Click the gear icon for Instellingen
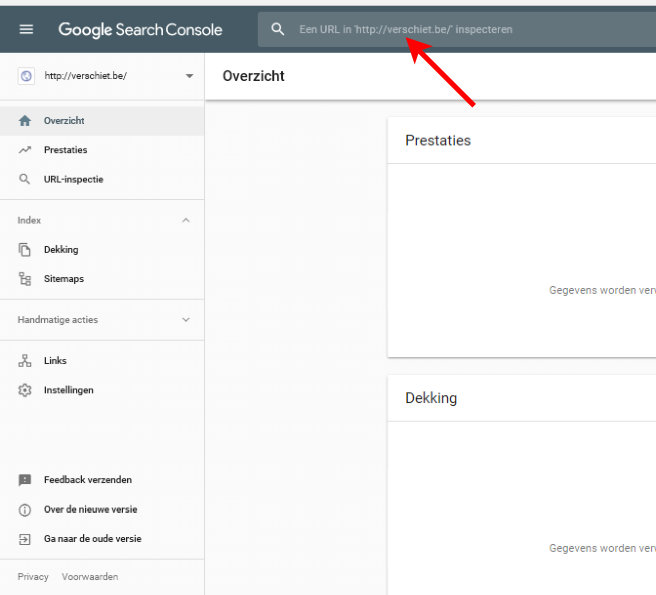Screen dimensions: 656x595 point(25,390)
